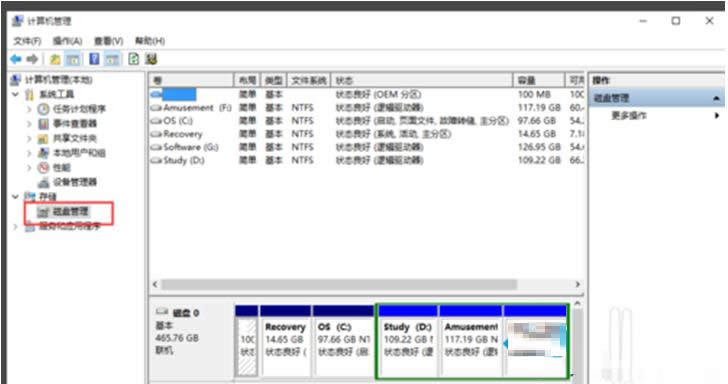Viewport: 728px width, 384px height.
Task: Click the last toolbar settings icon
Action: (x=151, y=59)
